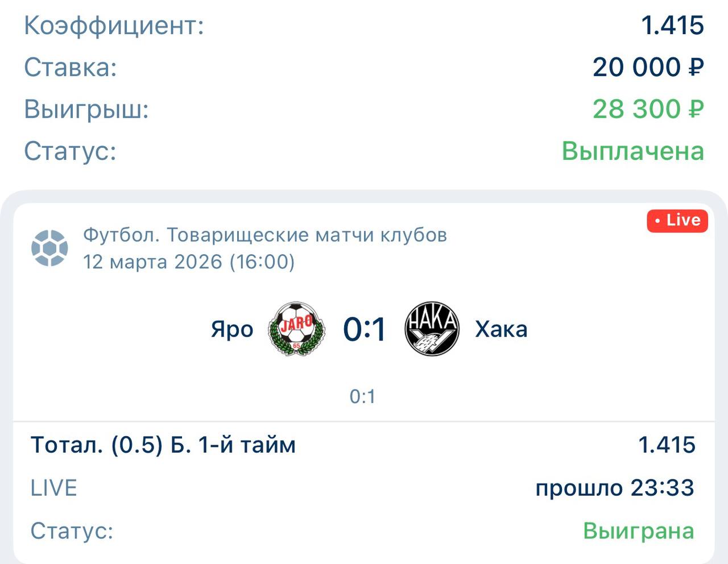
Task: Click the large 0:1 match score
Action: point(364,329)
